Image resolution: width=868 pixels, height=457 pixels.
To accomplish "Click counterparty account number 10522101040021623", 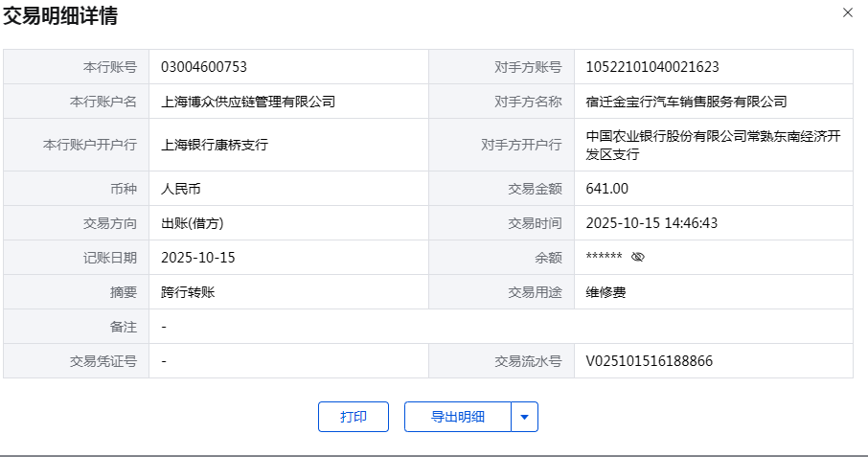I will pos(652,67).
